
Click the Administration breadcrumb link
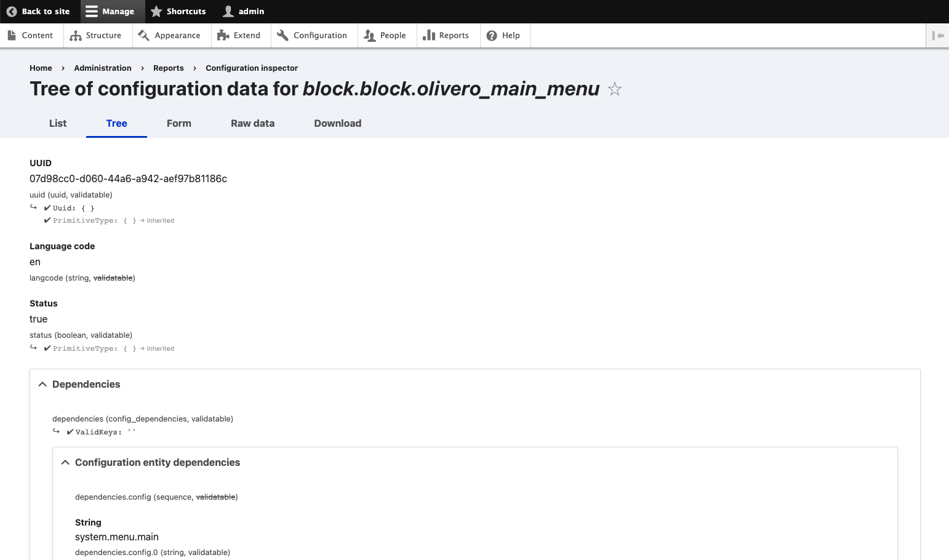click(103, 68)
